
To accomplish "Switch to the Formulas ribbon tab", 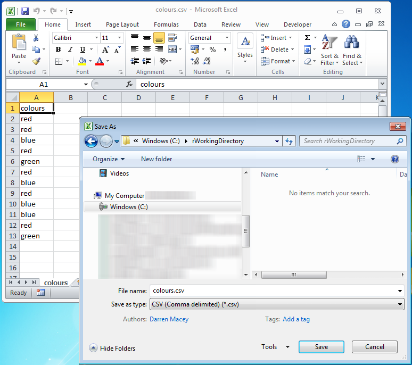I will tap(166, 25).
